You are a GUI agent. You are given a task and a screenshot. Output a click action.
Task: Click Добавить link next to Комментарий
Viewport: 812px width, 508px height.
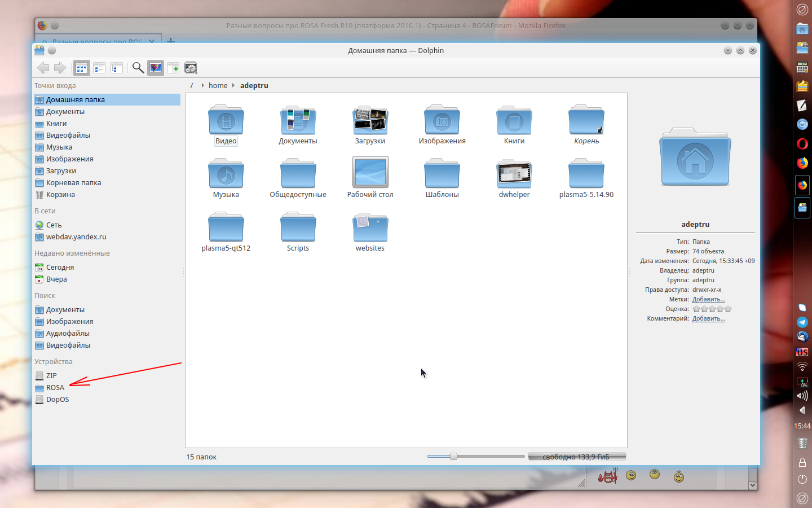point(708,319)
